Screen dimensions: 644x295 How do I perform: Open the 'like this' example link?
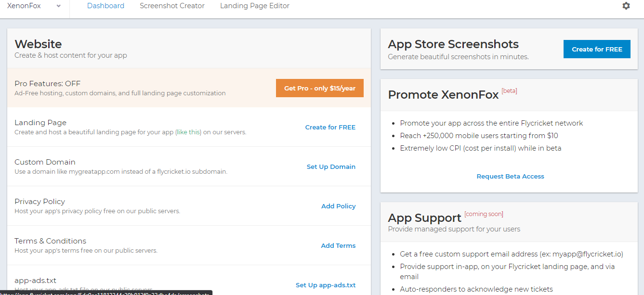tap(189, 132)
